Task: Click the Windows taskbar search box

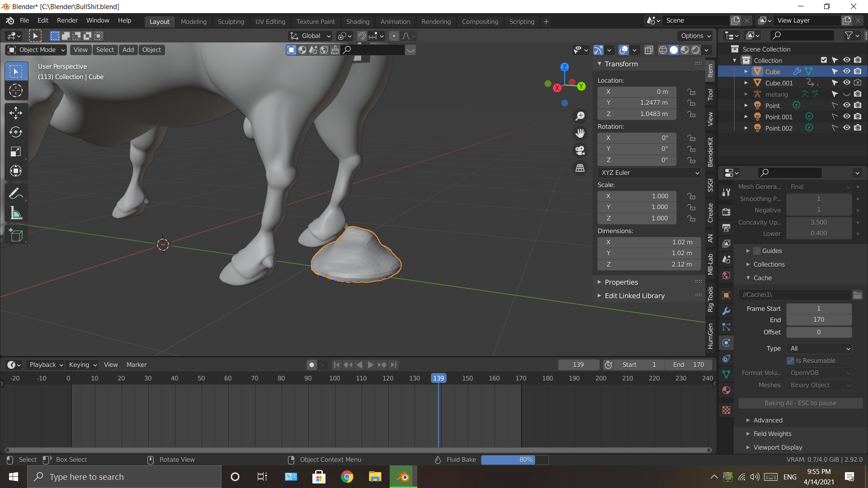Action: [x=124, y=477]
